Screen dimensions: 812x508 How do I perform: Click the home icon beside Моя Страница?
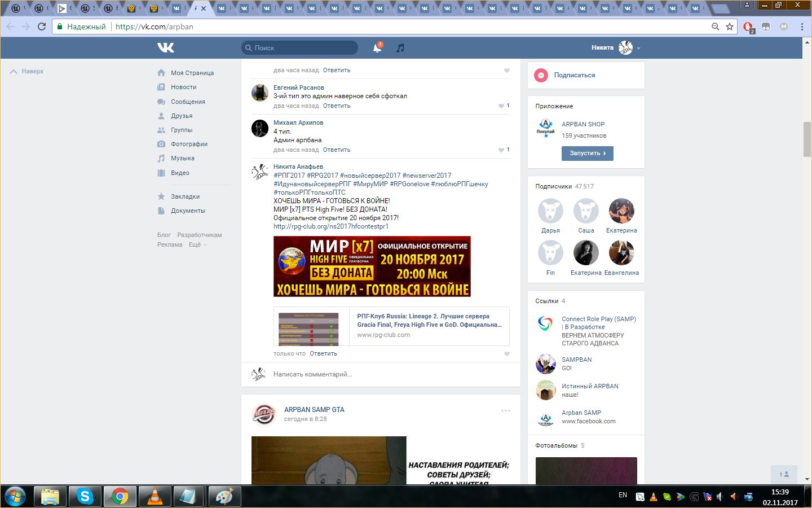(161, 73)
